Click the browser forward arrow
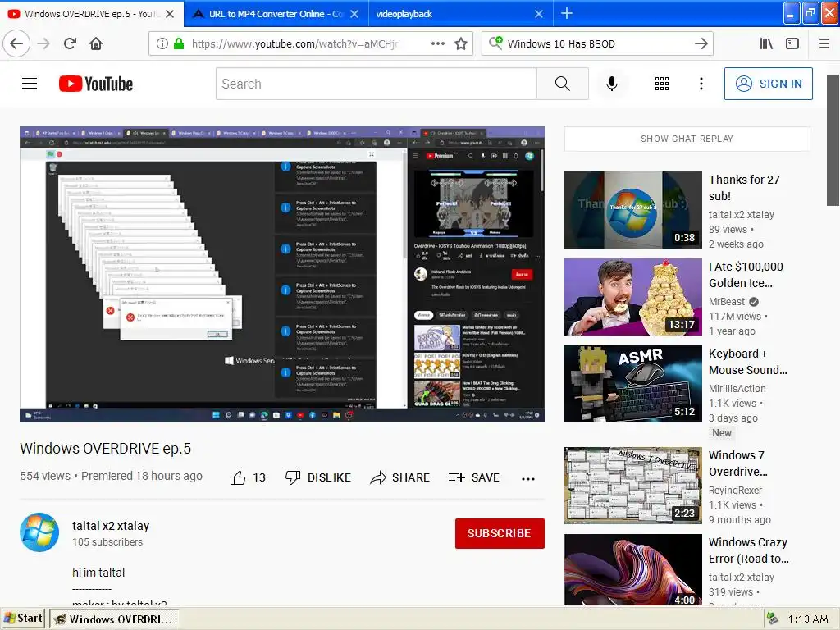The width and height of the screenshot is (840, 630). 44,43
